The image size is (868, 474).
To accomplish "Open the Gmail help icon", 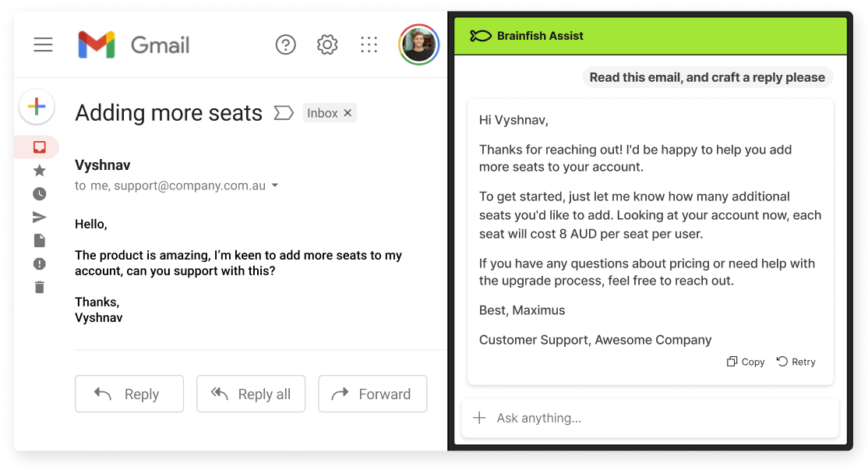I will click(x=285, y=44).
